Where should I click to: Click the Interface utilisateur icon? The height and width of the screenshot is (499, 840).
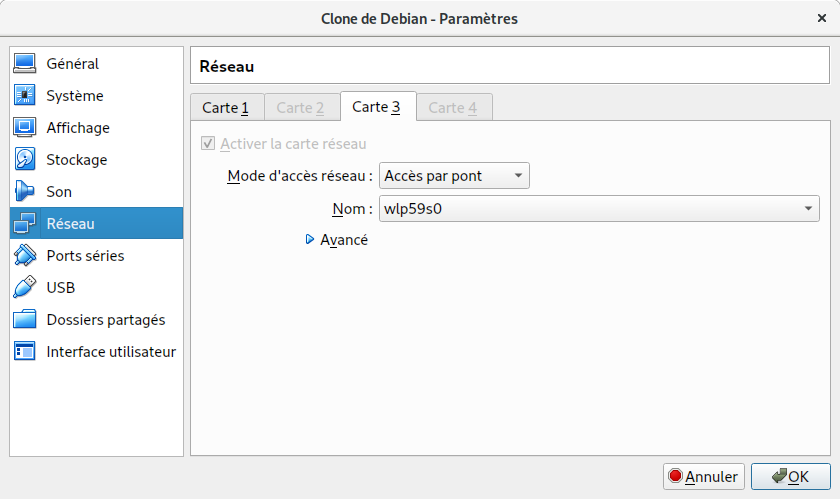tap(25, 352)
